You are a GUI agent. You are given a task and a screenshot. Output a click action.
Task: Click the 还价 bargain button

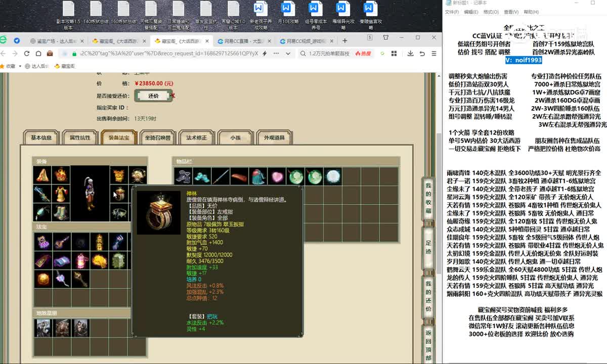click(x=153, y=96)
